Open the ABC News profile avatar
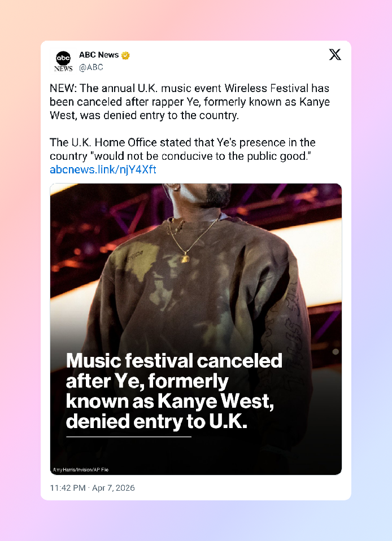Image resolution: width=392 pixels, height=541 pixels. (x=63, y=61)
